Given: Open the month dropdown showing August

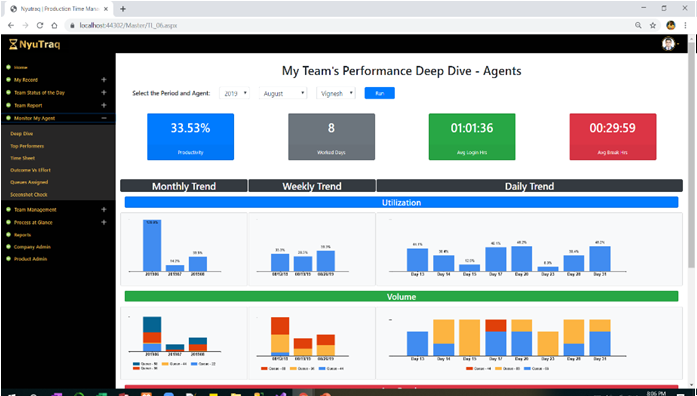Looking at the screenshot, I should [x=283, y=93].
